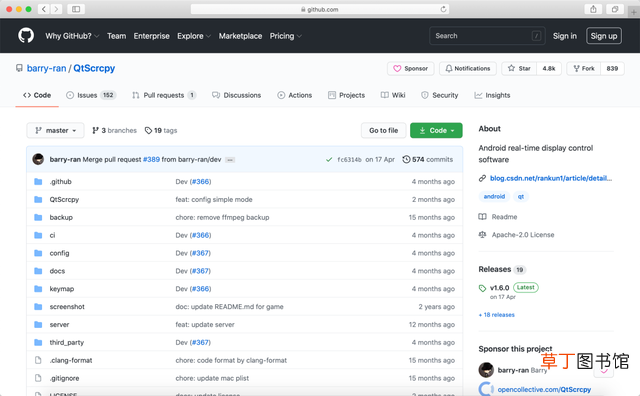This screenshot has height=396, width=640.
Task: Click the Sign up button
Action: (x=604, y=36)
